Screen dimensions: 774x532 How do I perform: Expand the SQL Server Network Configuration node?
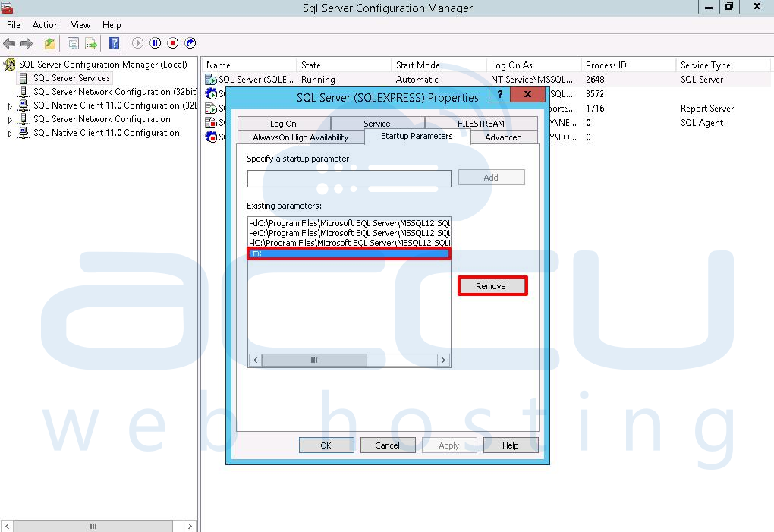point(10,120)
